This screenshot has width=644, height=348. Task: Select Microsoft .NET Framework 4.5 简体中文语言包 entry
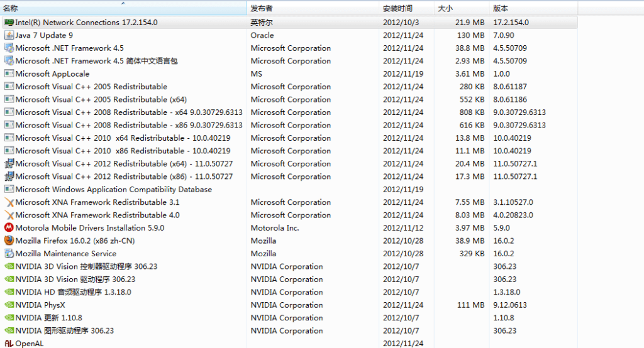(96, 61)
